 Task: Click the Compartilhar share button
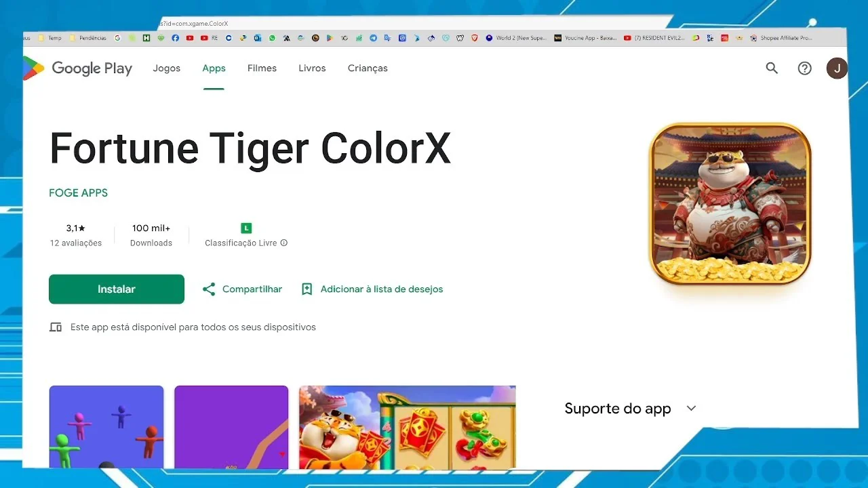click(242, 289)
